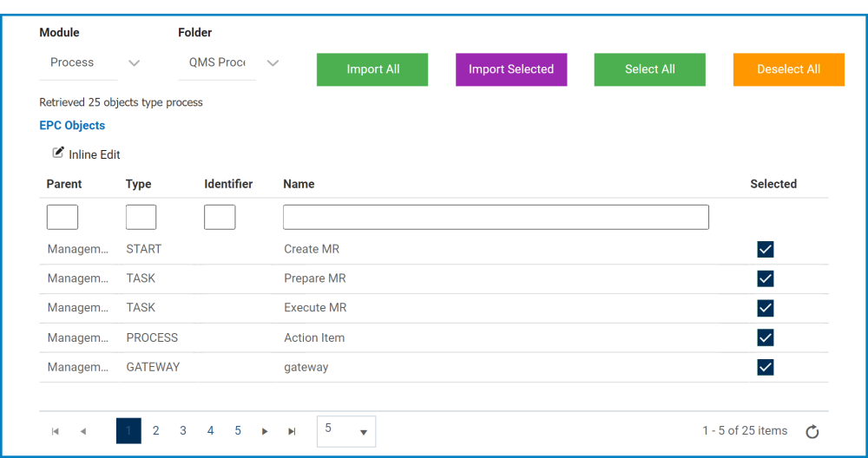868x458 pixels.
Task: Uncheck the Execute MR row checkbox
Action: (765, 308)
